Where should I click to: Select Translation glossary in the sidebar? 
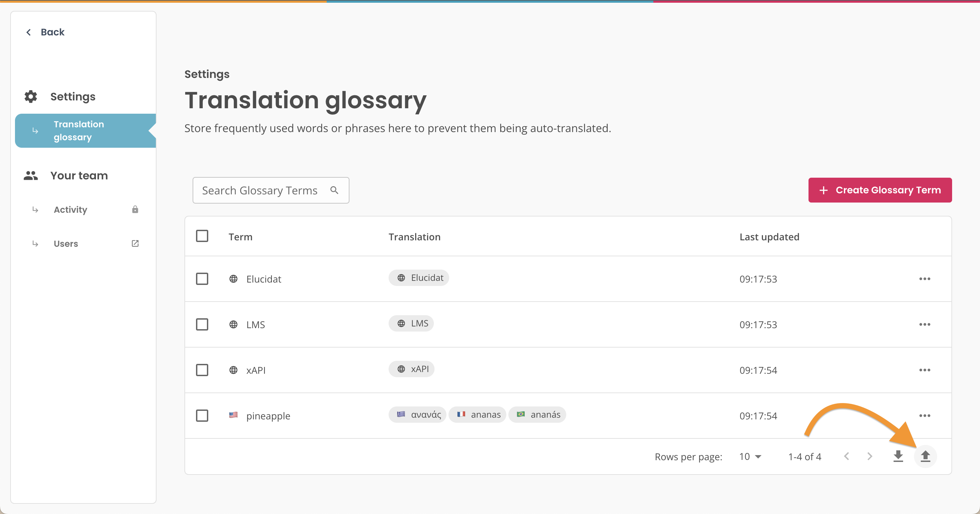(79, 130)
